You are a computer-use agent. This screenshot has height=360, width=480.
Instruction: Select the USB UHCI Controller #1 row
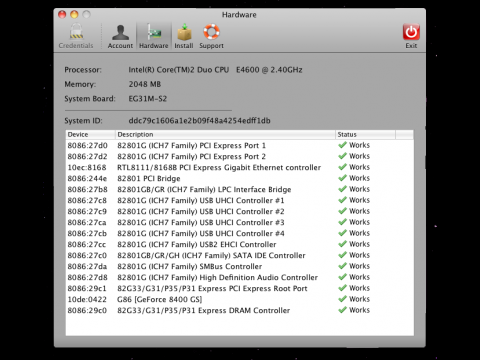pyautogui.click(x=240, y=200)
